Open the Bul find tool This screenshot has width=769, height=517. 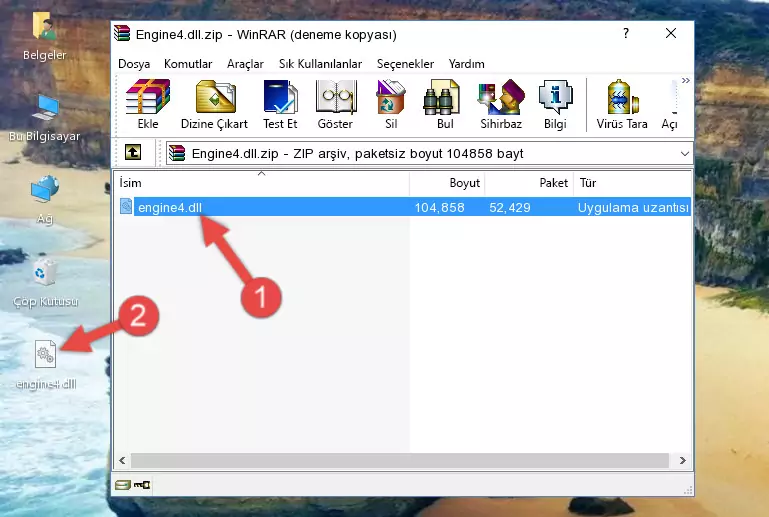pyautogui.click(x=444, y=104)
